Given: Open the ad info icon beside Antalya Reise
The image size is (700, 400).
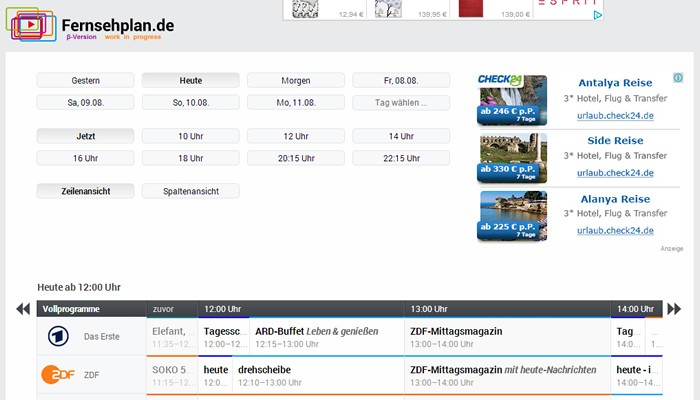Looking at the screenshot, I should click(x=678, y=78).
